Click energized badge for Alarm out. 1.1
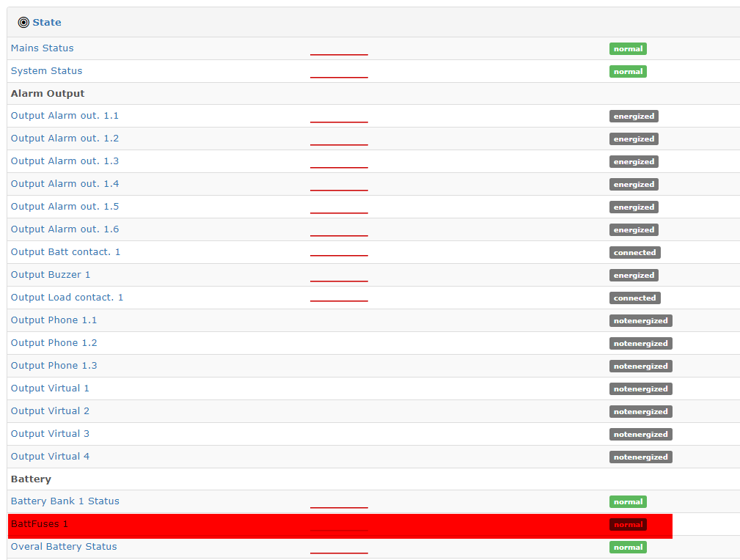740x560 pixels. pos(634,116)
